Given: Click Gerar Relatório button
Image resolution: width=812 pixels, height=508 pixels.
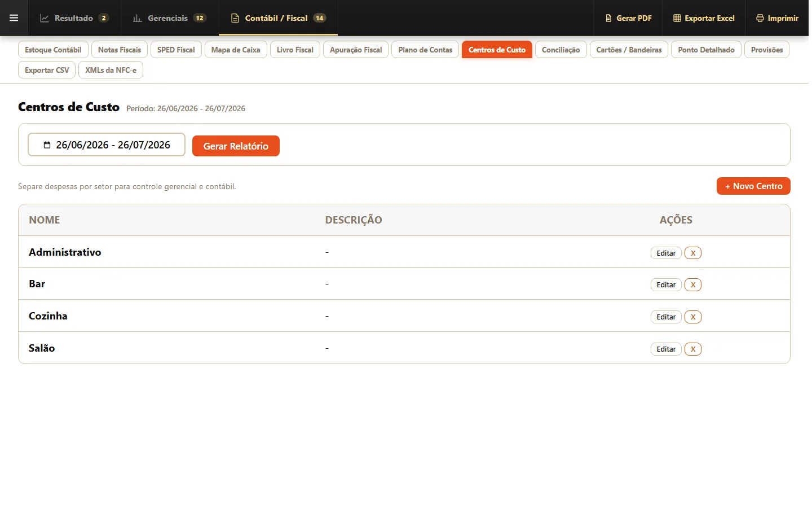Looking at the screenshot, I should coord(236,146).
